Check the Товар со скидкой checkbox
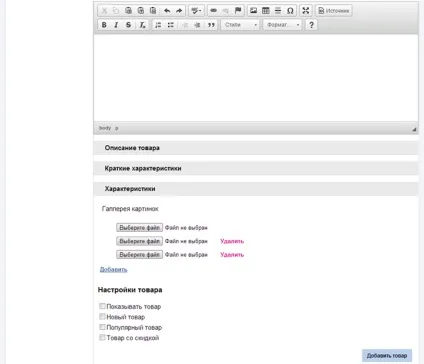The height and width of the screenshot is (364, 424). coord(102,337)
